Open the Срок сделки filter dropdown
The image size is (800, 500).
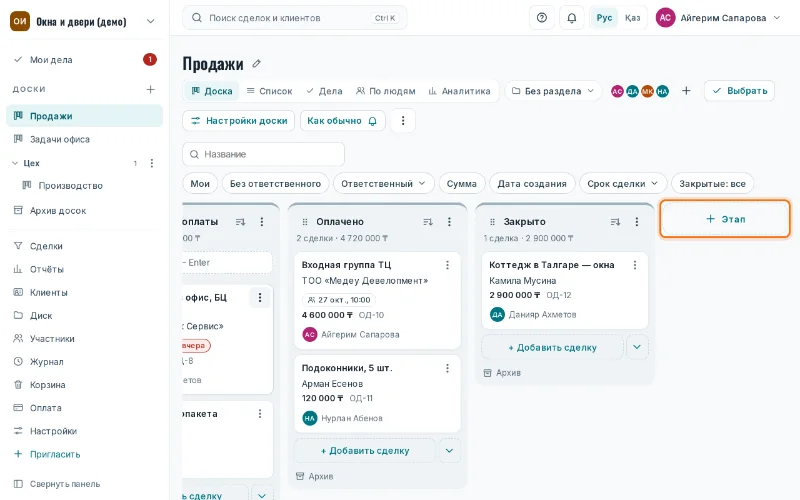(x=622, y=184)
